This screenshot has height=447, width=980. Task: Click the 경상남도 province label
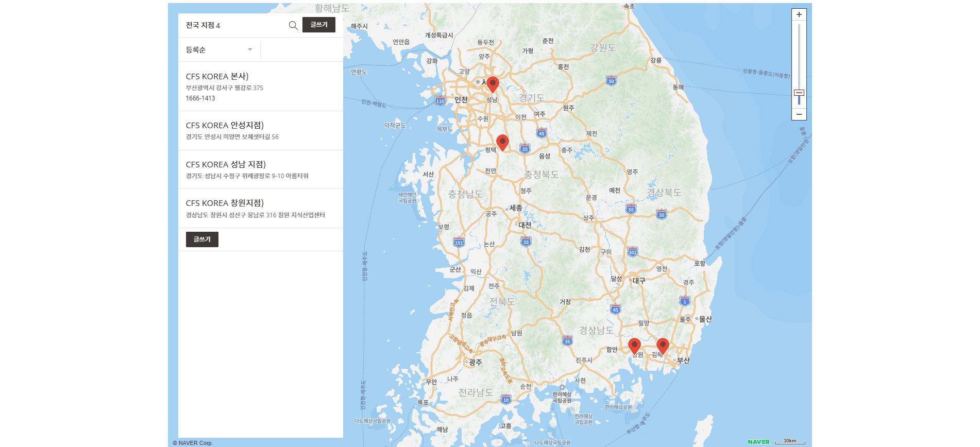[x=597, y=330]
